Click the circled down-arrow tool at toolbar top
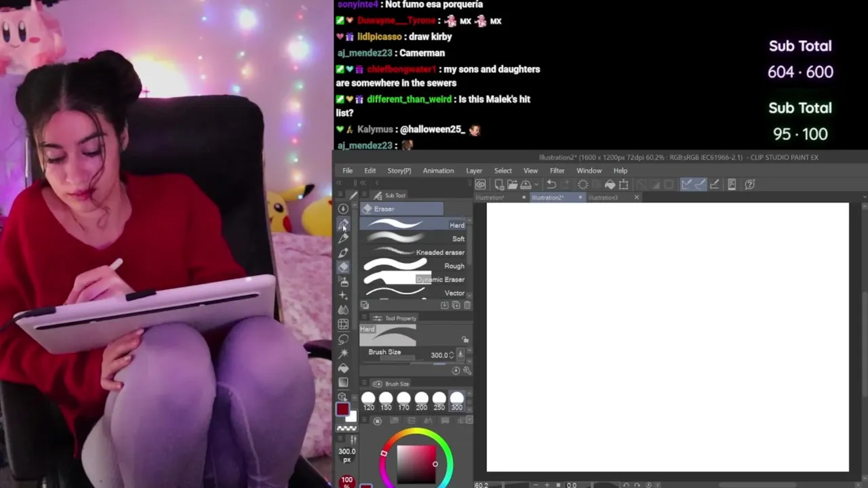Image resolution: width=868 pixels, height=488 pixels. pyautogui.click(x=343, y=209)
